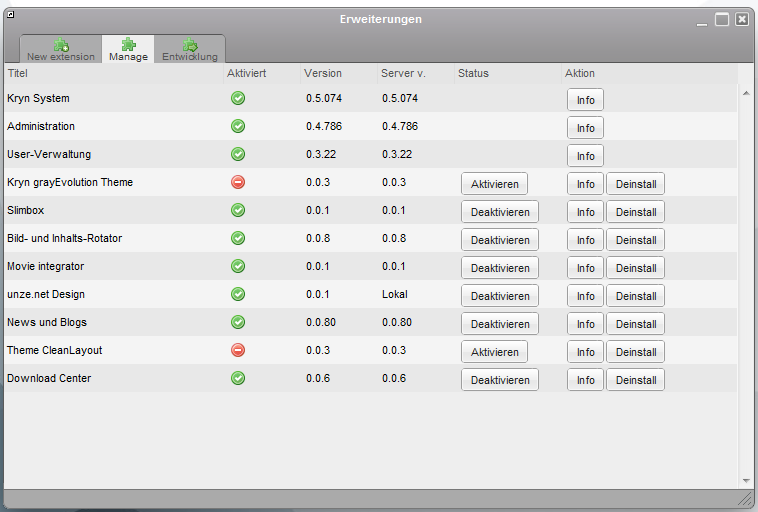
Task: Open Info for unze.net Design
Action: pyautogui.click(x=585, y=296)
